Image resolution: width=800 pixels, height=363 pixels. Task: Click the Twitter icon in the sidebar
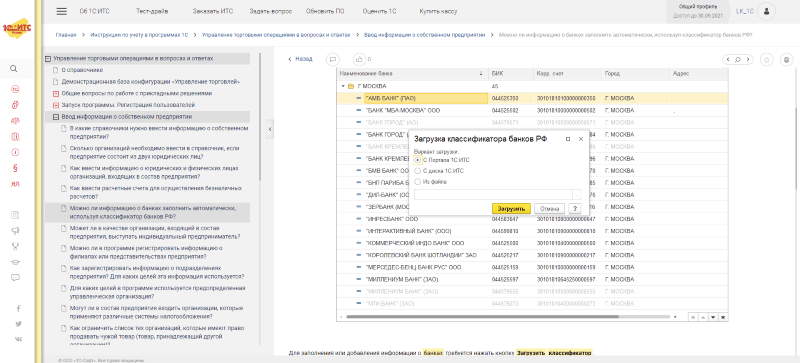click(18, 324)
